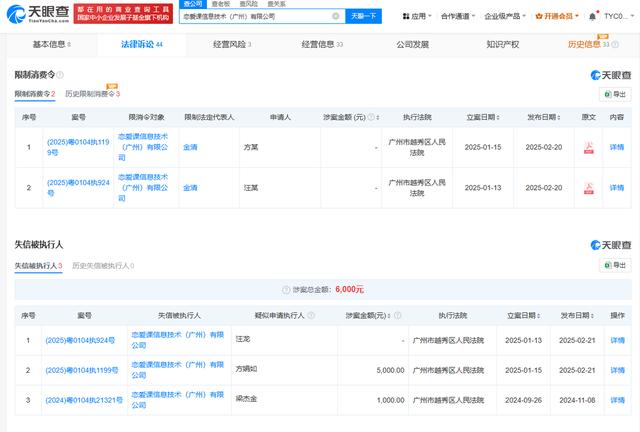Screen dimensions: 640x432
Task: View 详情 for 失信被执行人 row 1 dated 2025-01-13
Action: (x=617, y=340)
